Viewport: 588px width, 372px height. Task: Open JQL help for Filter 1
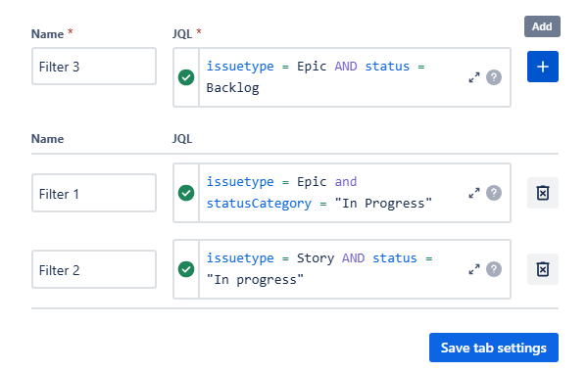coord(494,193)
